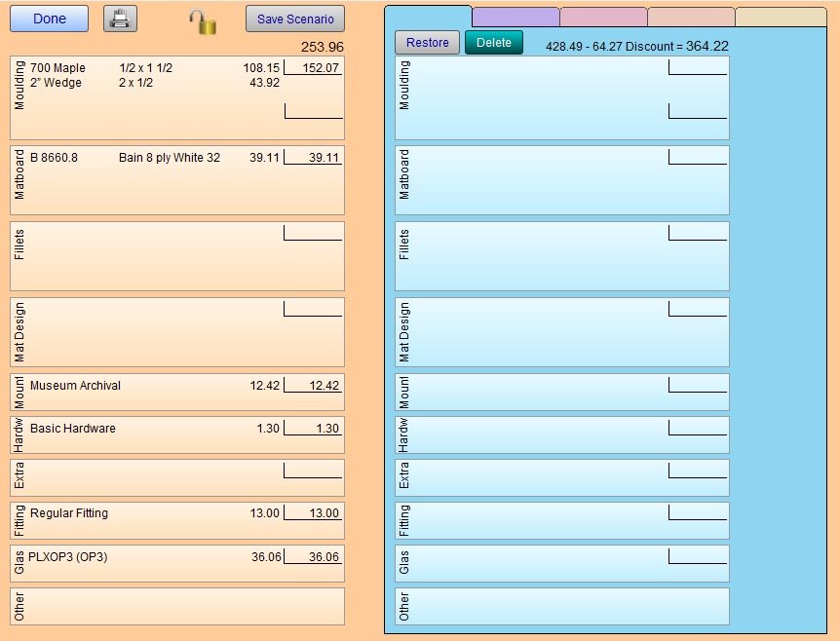Click Save Scenario button
Image resolution: width=840 pixels, height=641 pixels.
click(295, 19)
